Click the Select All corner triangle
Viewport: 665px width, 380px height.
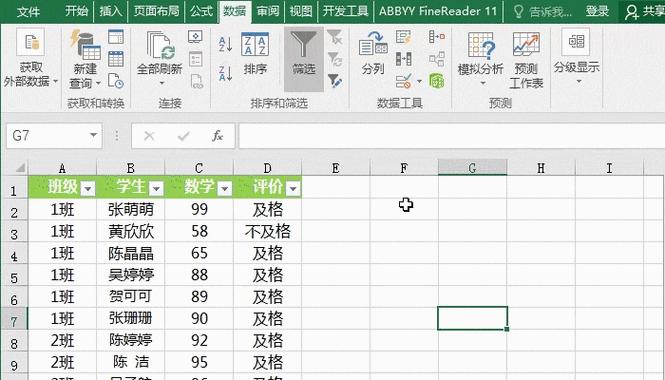[19, 168]
